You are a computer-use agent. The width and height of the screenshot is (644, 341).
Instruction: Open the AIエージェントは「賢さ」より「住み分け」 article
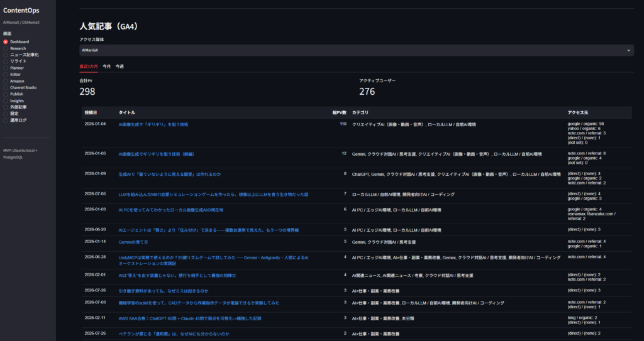pyautogui.click(x=209, y=230)
